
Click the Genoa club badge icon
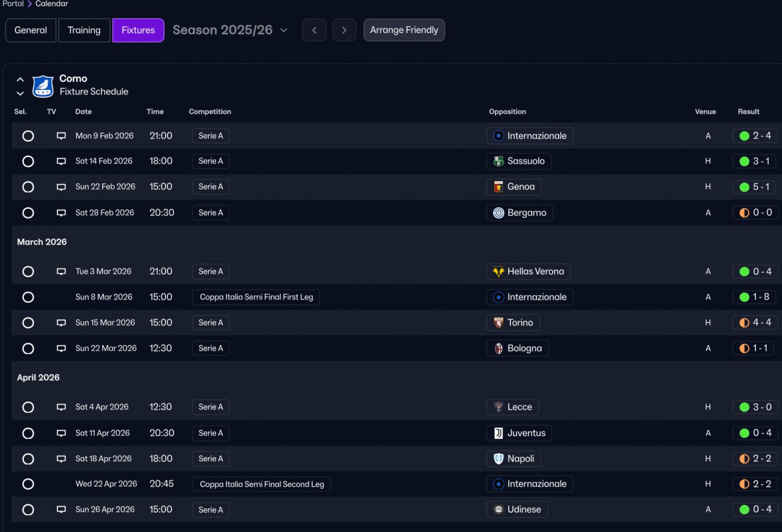point(499,187)
